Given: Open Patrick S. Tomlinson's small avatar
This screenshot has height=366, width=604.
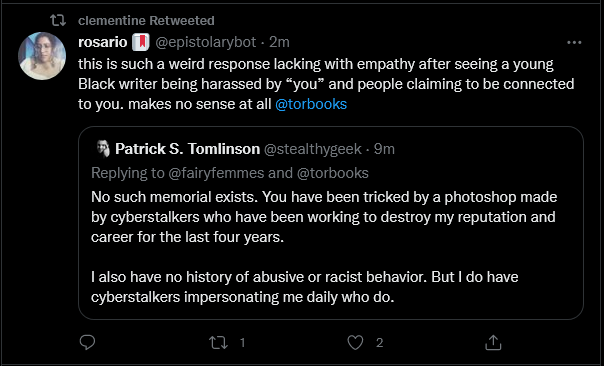Looking at the screenshot, I should pos(103,149).
